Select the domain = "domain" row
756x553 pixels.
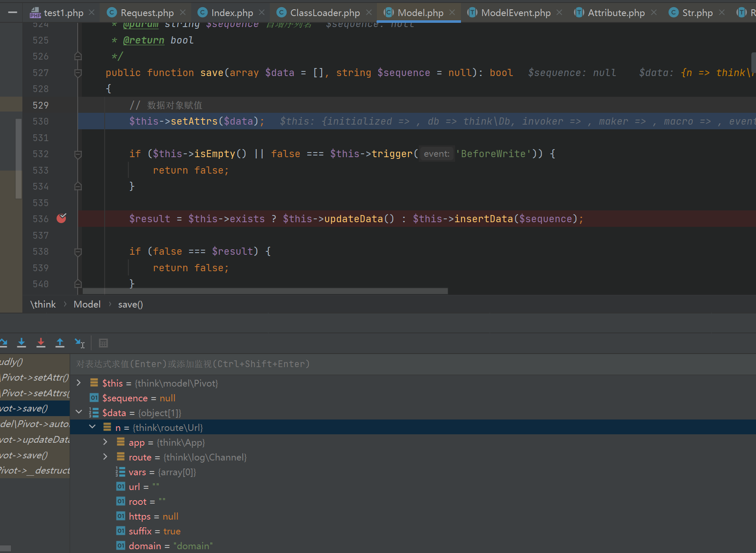point(413,546)
